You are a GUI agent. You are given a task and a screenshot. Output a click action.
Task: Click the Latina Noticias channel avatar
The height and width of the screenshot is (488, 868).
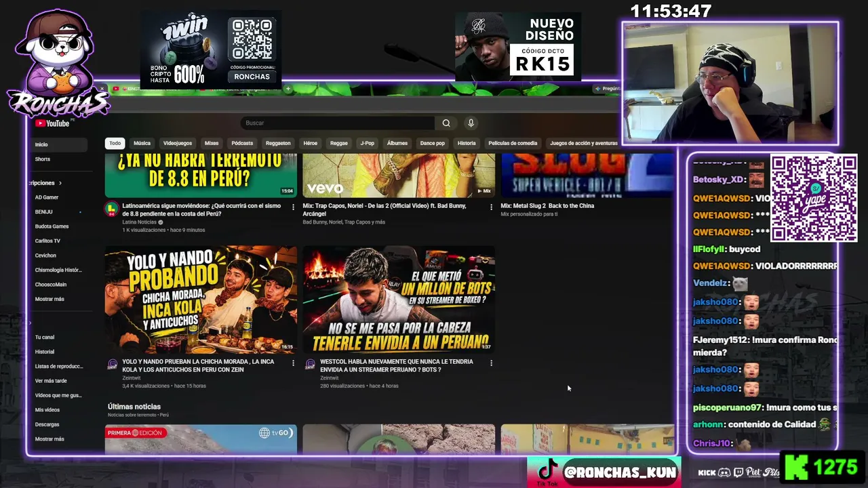pos(111,208)
